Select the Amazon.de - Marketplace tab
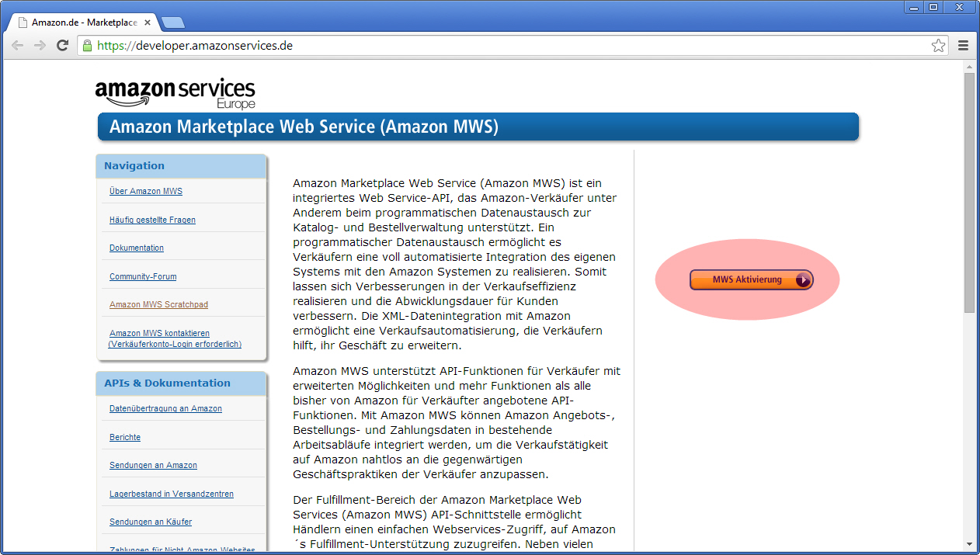The width and height of the screenshot is (980, 555). pyautogui.click(x=84, y=23)
